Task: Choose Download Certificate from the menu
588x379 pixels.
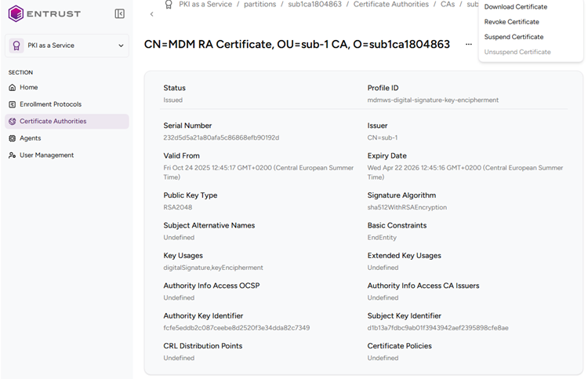Action: click(515, 7)
